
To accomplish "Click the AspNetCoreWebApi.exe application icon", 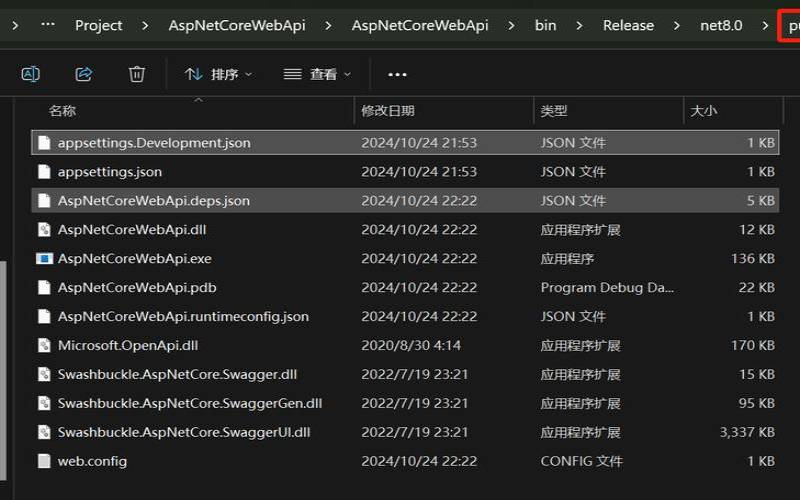I will pyautogui.click(x=44, y=259).
